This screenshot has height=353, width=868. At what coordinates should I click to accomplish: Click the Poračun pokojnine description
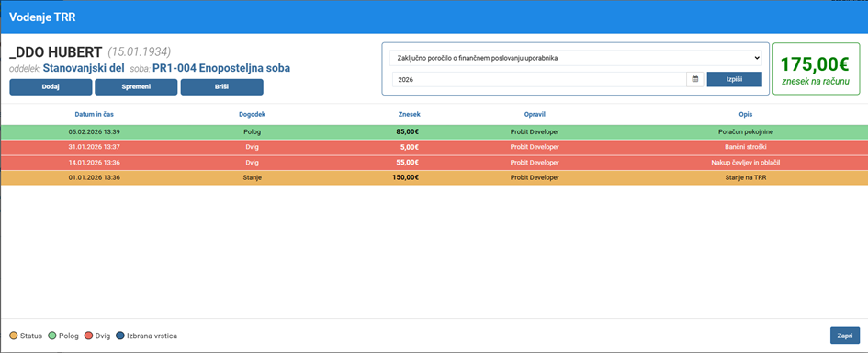pos(745,131)
